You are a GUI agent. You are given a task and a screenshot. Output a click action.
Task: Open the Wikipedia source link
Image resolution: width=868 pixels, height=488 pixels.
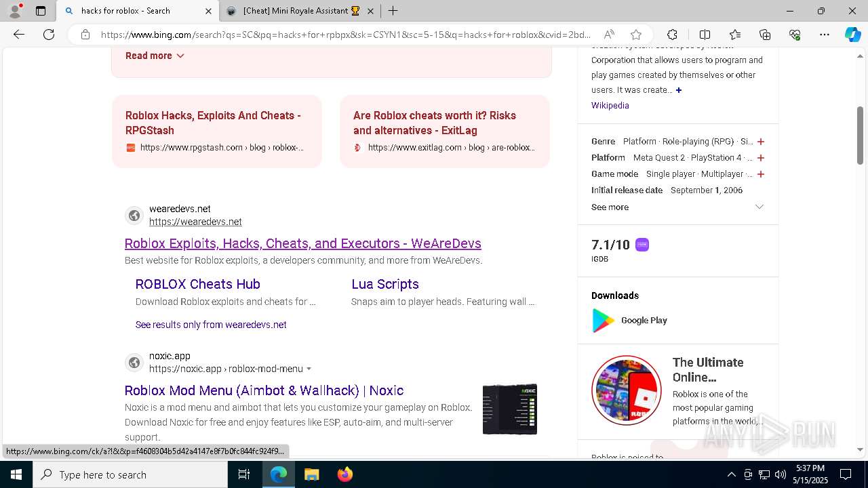(610, 105)
